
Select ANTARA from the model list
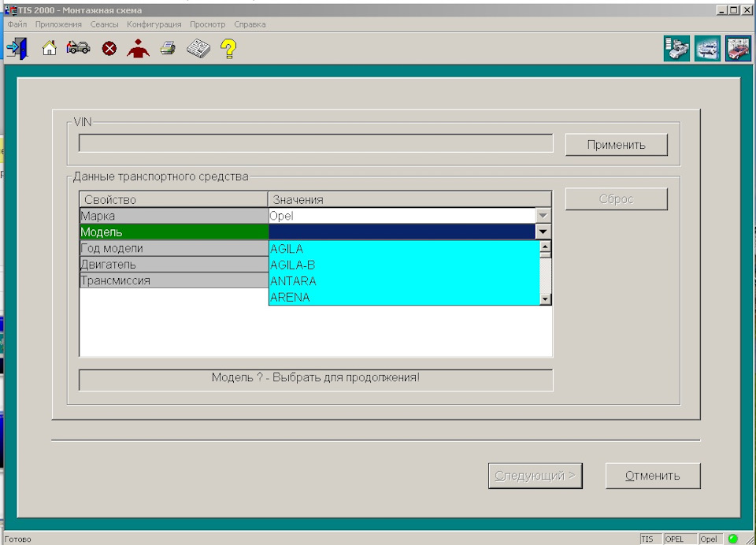(x=404, y=280)
